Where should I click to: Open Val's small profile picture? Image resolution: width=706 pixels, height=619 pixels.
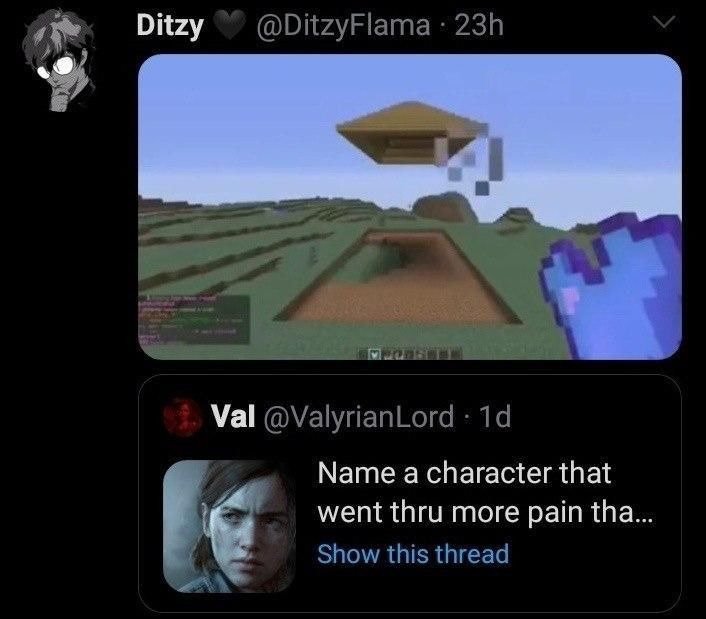[x=186, y=416]
